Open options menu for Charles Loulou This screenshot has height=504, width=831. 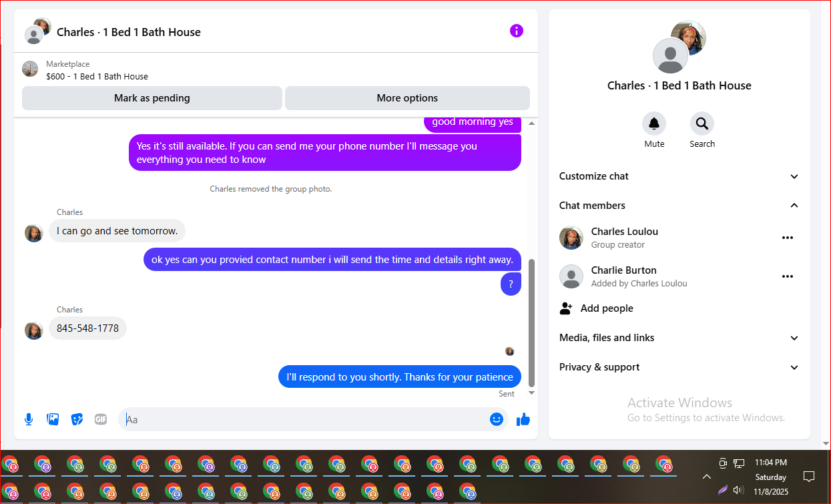click(x=788, y=238)
